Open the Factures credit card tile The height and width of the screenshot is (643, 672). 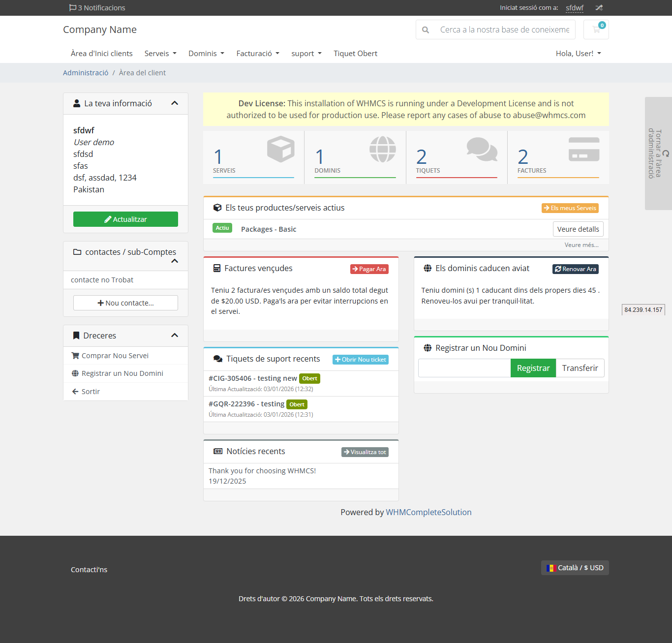558,157
